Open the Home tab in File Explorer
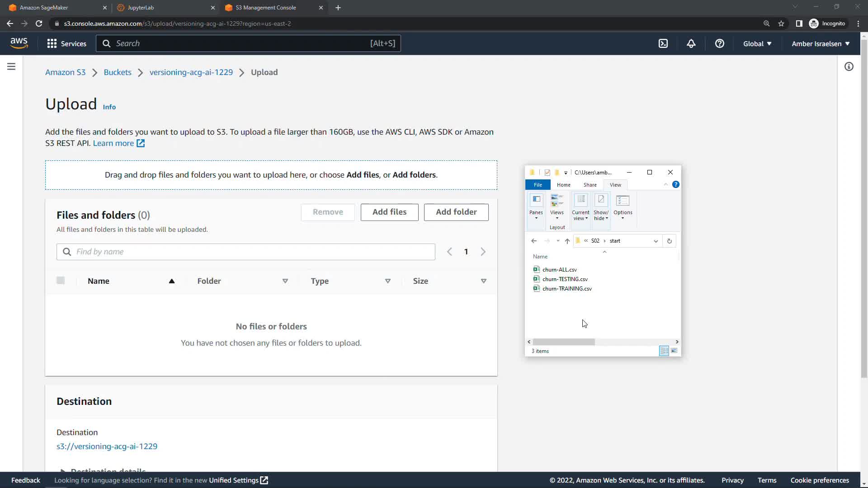Image resolution: width=868 pixels, height=488 pixels. tap(563, 185)
